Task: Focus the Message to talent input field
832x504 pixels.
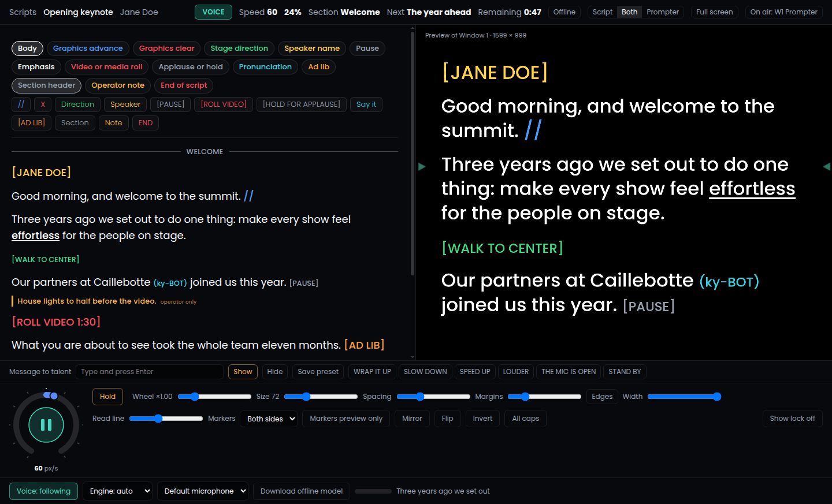Action: point(150,372)
